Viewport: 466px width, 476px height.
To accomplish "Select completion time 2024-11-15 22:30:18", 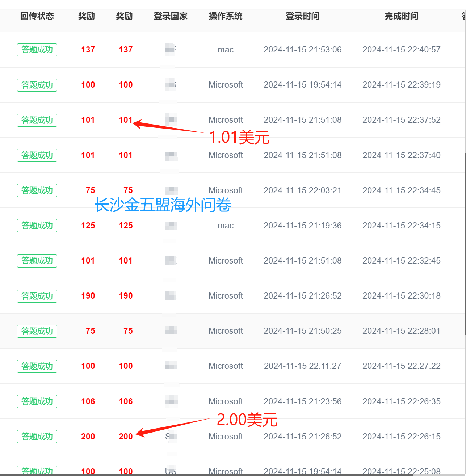I will [402, 296].
